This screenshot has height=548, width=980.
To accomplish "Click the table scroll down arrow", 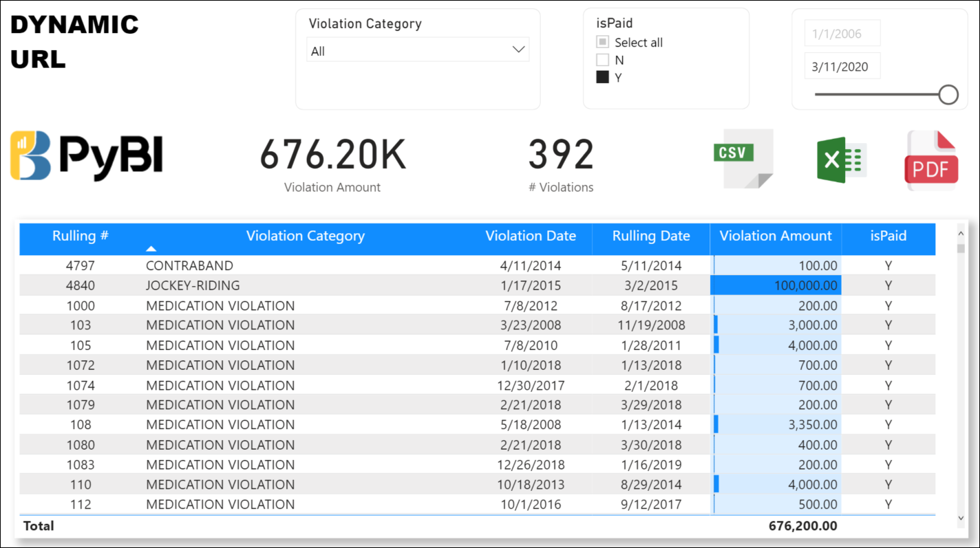I will coord(961,518).
